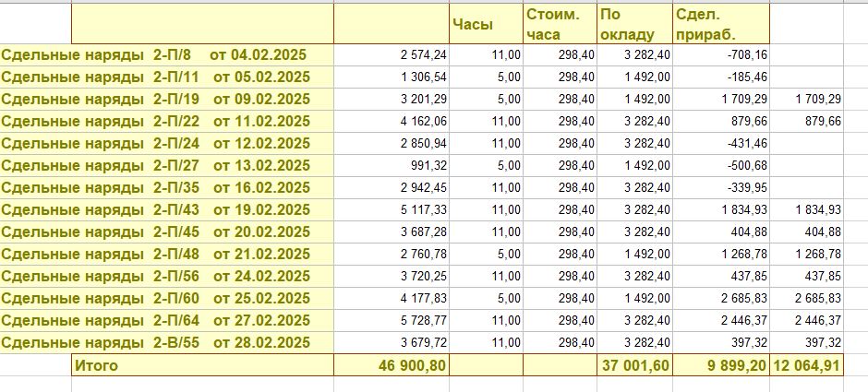The height and width of the screenshot is (392, 868).
Task: Select amount cell 3 687,28
Action: click(x=392, y=232)
